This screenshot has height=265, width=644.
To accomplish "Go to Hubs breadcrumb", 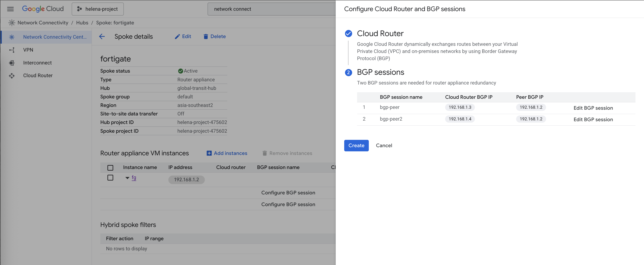I will (x=82, y=23).
